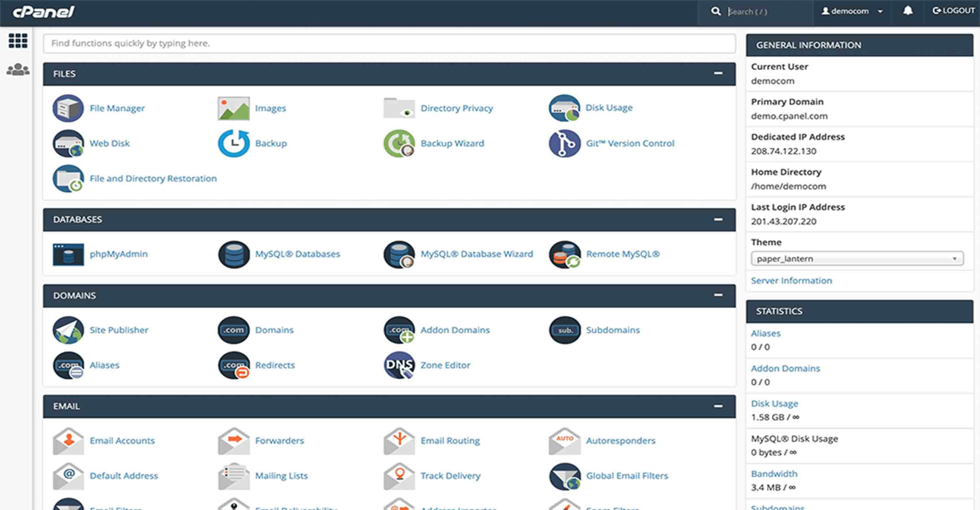Collapse the Email section
The height and width of the screenshot is (510, 980).
coord(718,406)
